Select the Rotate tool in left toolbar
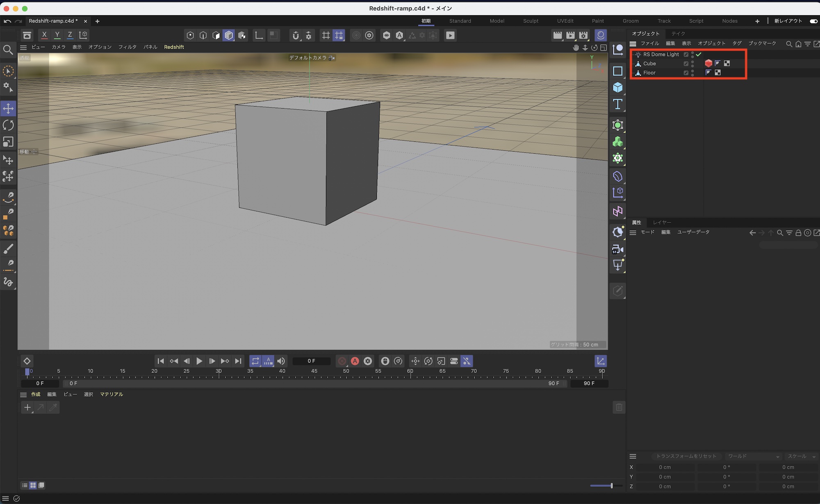Viewport: 820px width, 504px height. click(8, 125)
